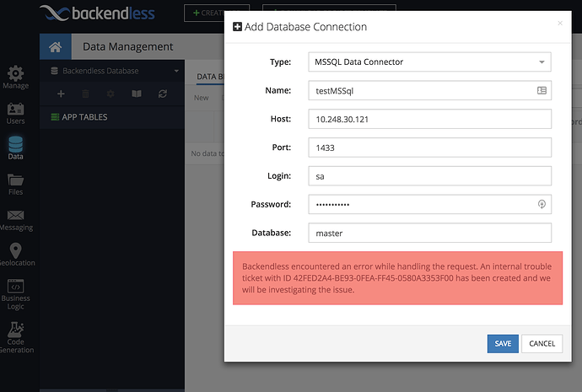The height and width of the screenshot is (392, 582).
Task: Click the trash delete table icon
Action: tap(85, 94)
